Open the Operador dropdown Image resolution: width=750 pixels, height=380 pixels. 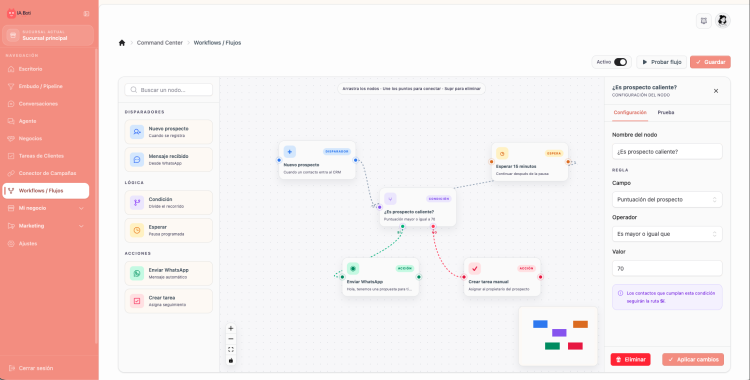click(x=667, y=234)
